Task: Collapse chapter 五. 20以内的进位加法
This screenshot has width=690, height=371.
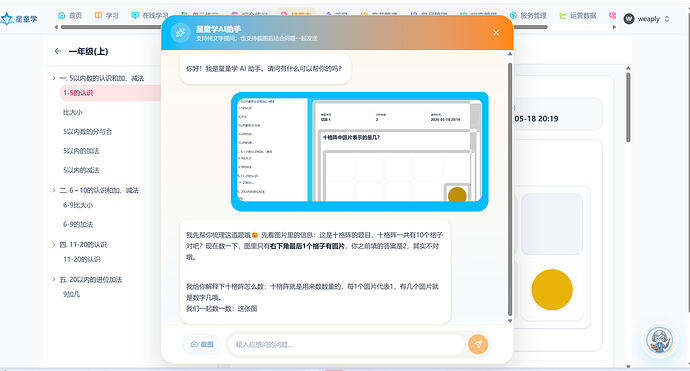Action: click(x=54, y=279)
